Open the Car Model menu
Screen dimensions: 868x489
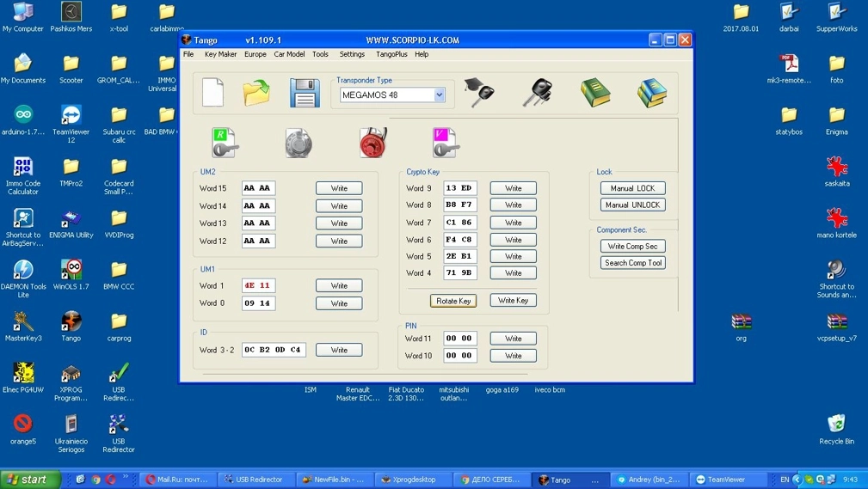click(x=289, y=54)
